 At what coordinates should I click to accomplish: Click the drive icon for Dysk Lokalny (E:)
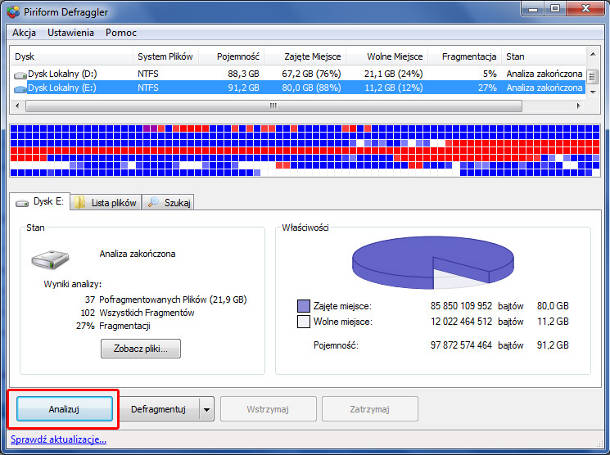click(x=20, y=89)
